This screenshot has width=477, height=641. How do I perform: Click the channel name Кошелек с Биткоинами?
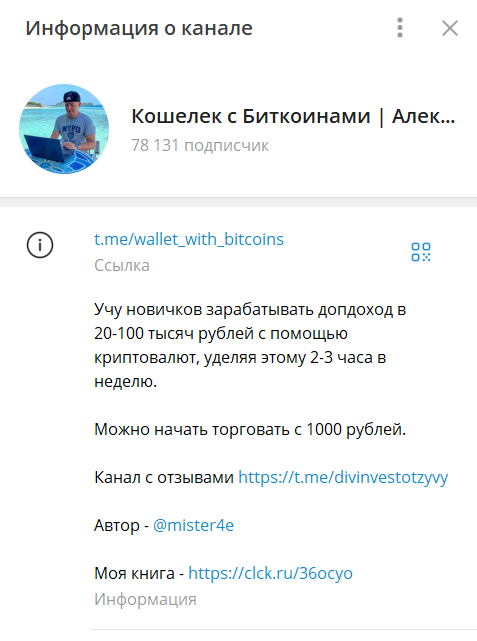[293, 116]
